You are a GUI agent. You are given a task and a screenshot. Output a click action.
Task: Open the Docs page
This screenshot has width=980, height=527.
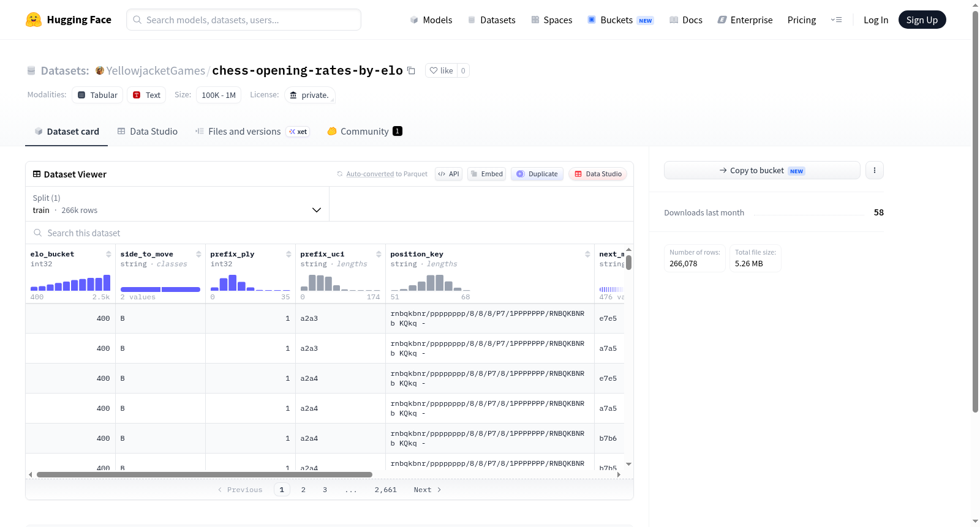coord(686,20)
